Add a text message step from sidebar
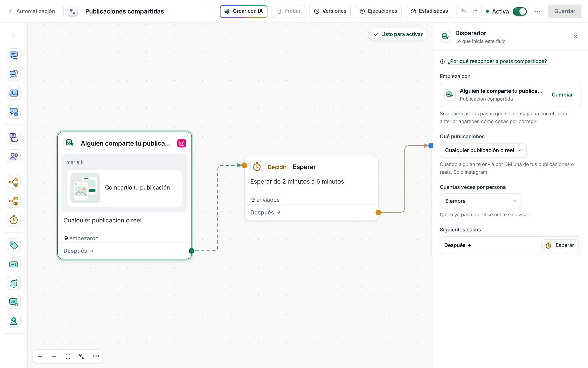Screen dimensions: 588x368 point(14,55)
